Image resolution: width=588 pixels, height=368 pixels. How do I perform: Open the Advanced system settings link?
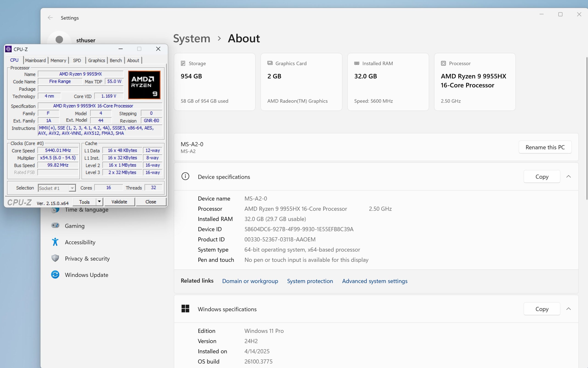pyautogui.click(x=375, y=281)
